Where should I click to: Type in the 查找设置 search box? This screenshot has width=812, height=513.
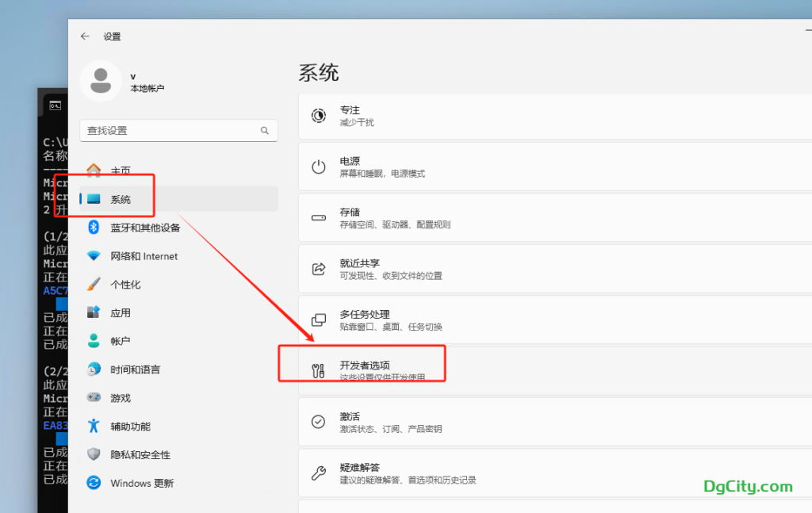point(170,130)
